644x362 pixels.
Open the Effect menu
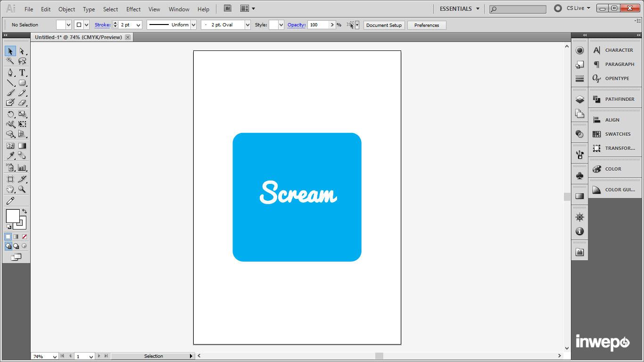(133, 9)
